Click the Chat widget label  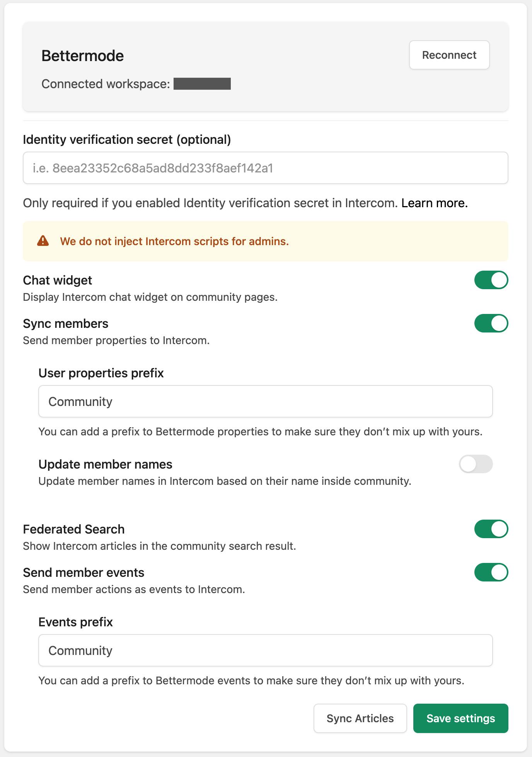[57, 280]
